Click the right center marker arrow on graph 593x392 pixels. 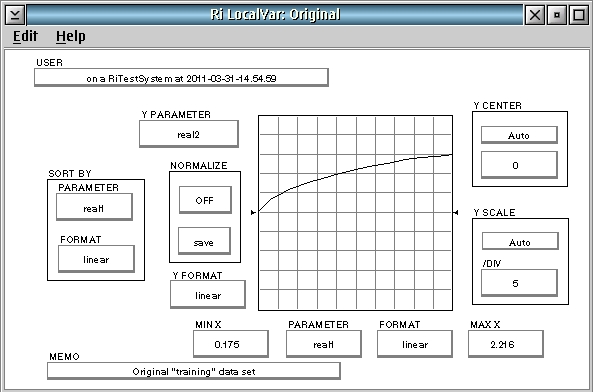(456, 212)
